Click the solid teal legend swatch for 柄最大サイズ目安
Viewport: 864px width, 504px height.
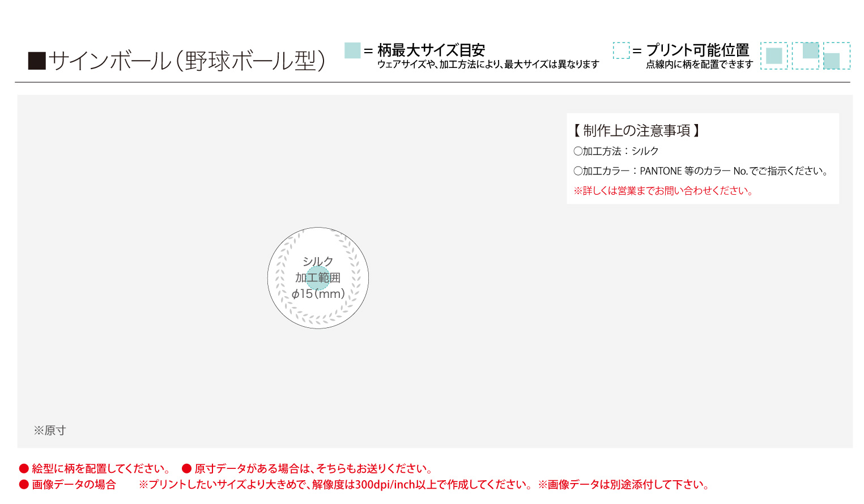[x=352, y=50]
